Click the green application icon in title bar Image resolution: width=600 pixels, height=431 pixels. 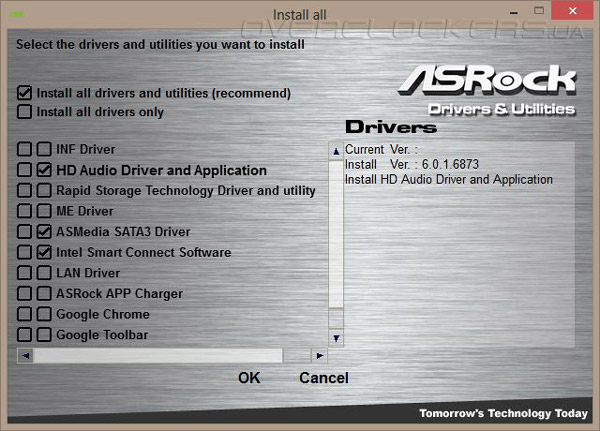coord(17,15)
